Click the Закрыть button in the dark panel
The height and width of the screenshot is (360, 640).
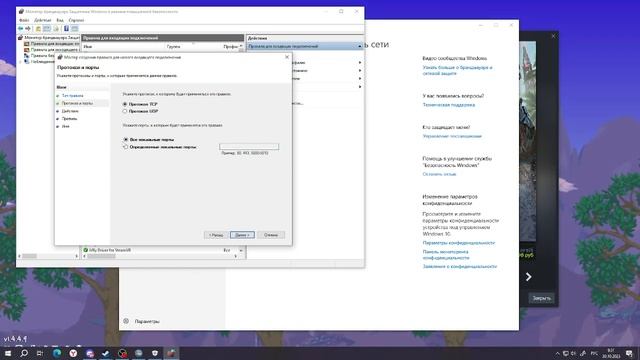pyautogui.click(x=542, y=298)
